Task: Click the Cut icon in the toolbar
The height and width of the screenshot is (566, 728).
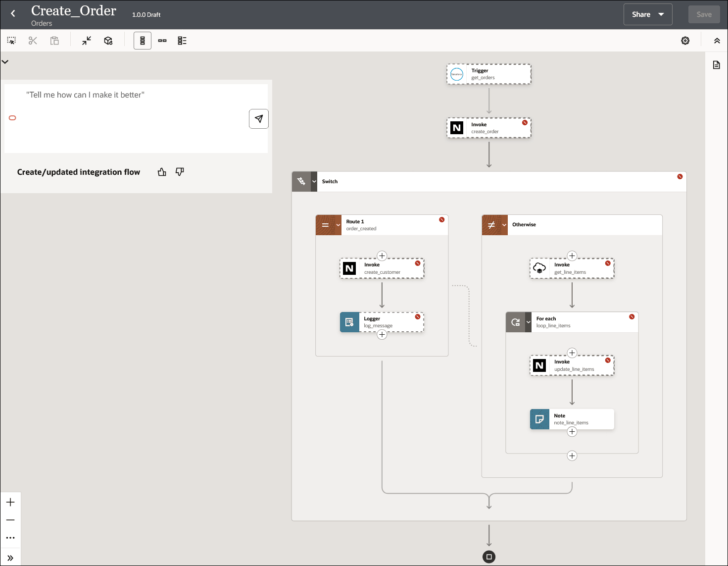Action: tap(33, 40)
